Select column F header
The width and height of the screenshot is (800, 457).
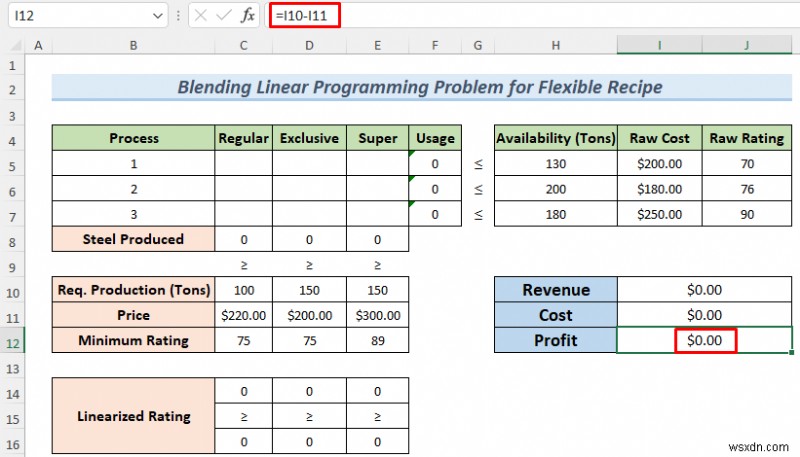tap(435, 45)
